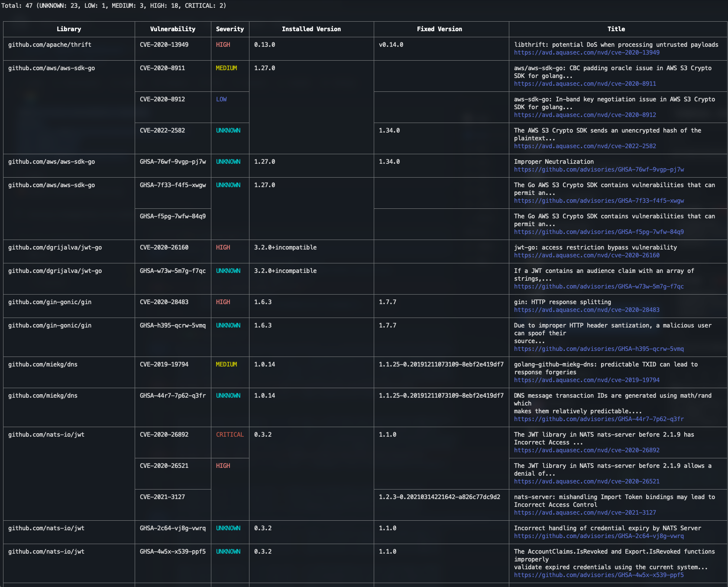Select the fixed version 1.7.7 for gin

[388, 302]
